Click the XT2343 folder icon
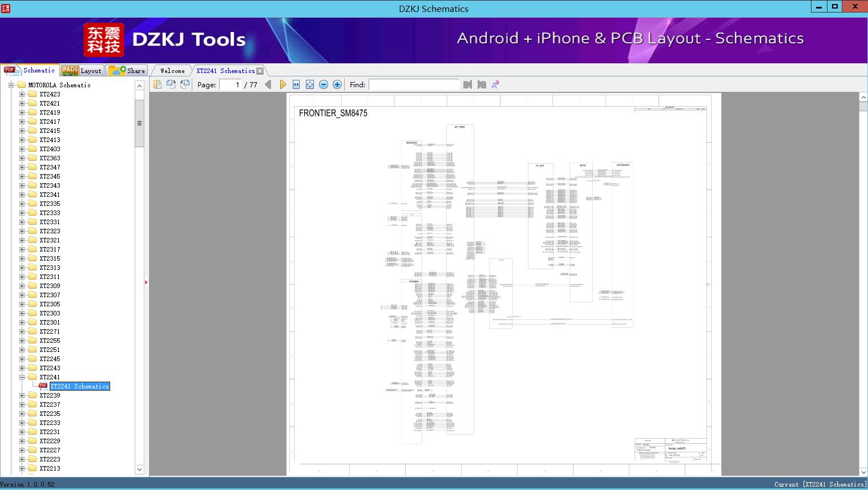Viewport: 868px width, 490px height. [x=33, y=185]
